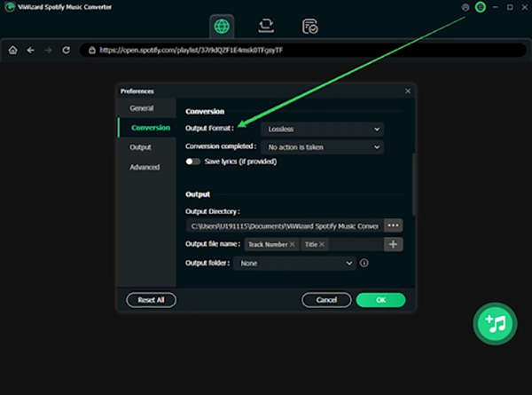Click the ViWizard app logo
Viewport: 532px width, 395px height.
[10, 7]
